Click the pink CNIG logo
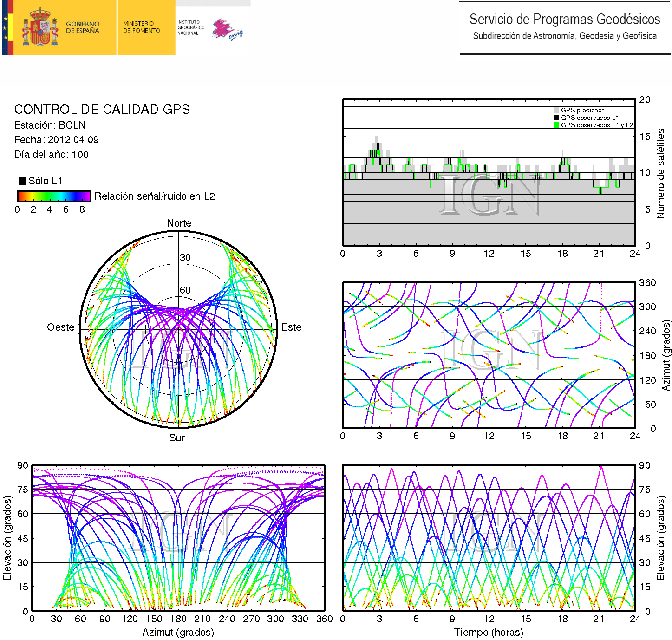The width and height of the screenshot is (672, 640). pos(227,30)
